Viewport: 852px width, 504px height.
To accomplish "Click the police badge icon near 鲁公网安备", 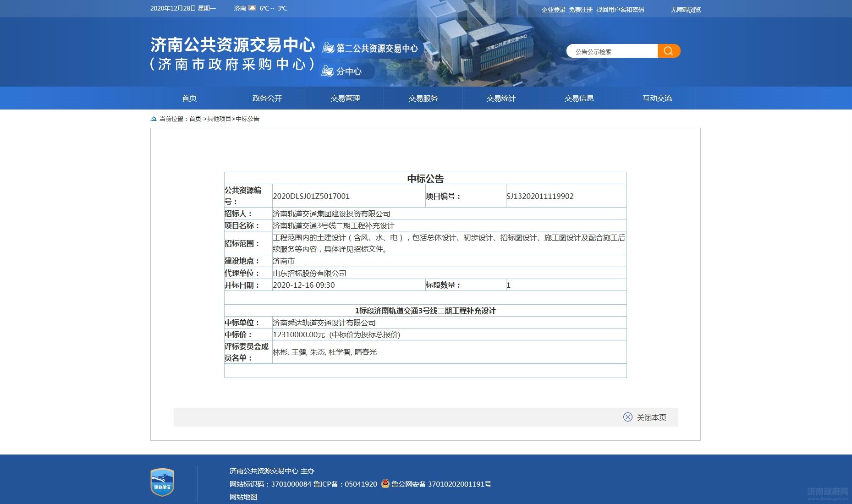I will tap(385, 483).
